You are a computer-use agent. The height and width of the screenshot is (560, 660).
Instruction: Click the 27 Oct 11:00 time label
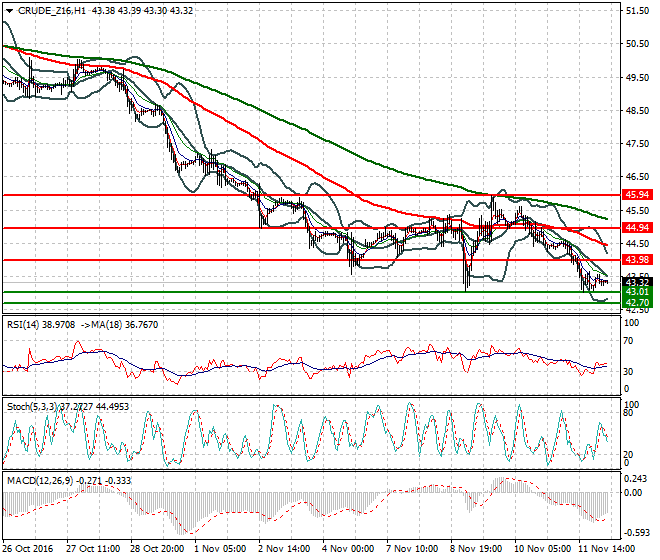tap(93, 549)
